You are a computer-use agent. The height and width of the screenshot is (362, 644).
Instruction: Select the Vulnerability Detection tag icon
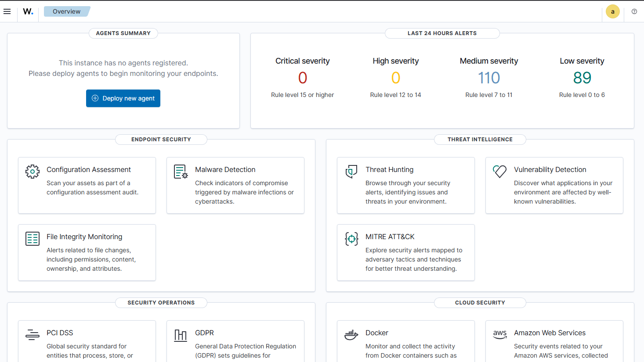tap(500, 172)
